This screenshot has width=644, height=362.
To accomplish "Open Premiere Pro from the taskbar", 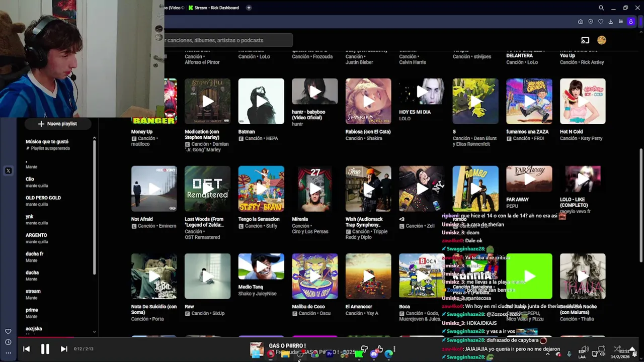I will pyautogui.click(x=330, y=354).
